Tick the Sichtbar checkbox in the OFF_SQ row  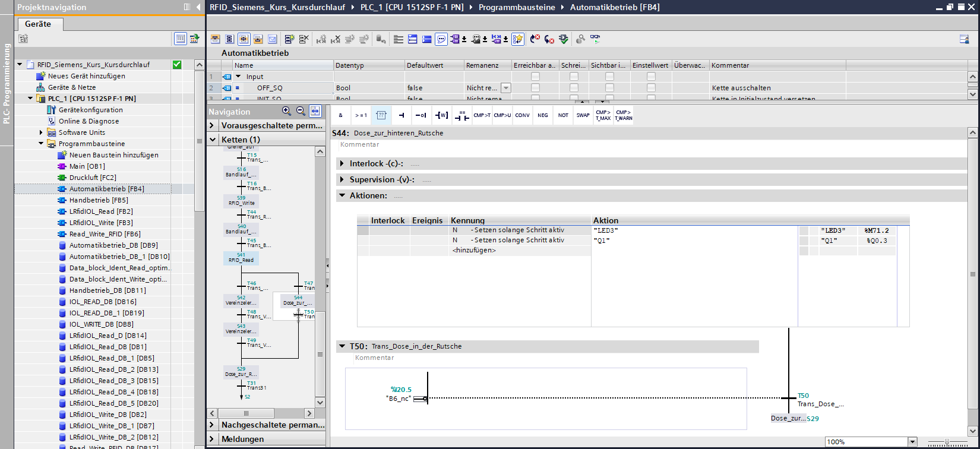click(x=609, y=88)
